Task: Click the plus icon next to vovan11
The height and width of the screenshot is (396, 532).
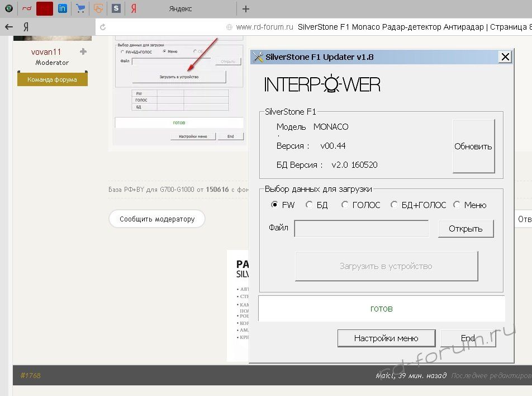Action: click(83, 51)
